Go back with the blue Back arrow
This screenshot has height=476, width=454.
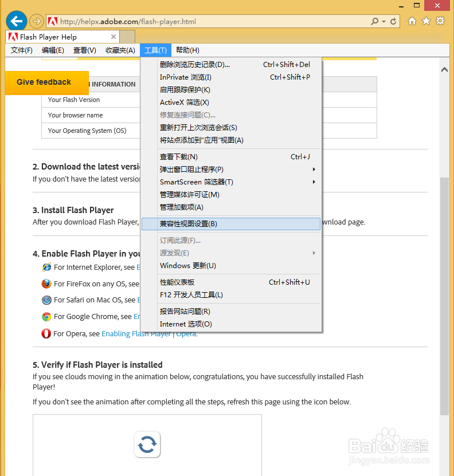(x=17, y=21)
